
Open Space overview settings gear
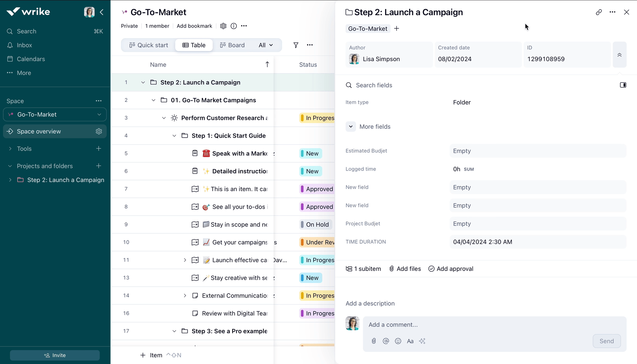pos(99,132)
